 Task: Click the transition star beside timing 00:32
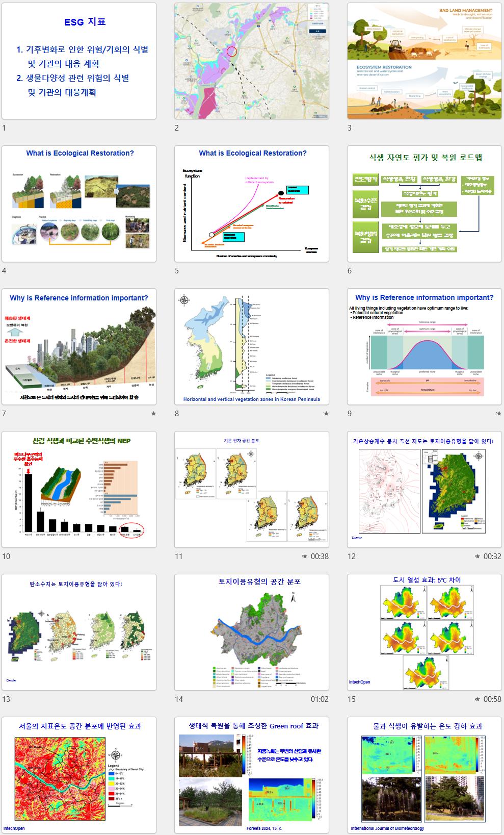[x=478, y=556]
